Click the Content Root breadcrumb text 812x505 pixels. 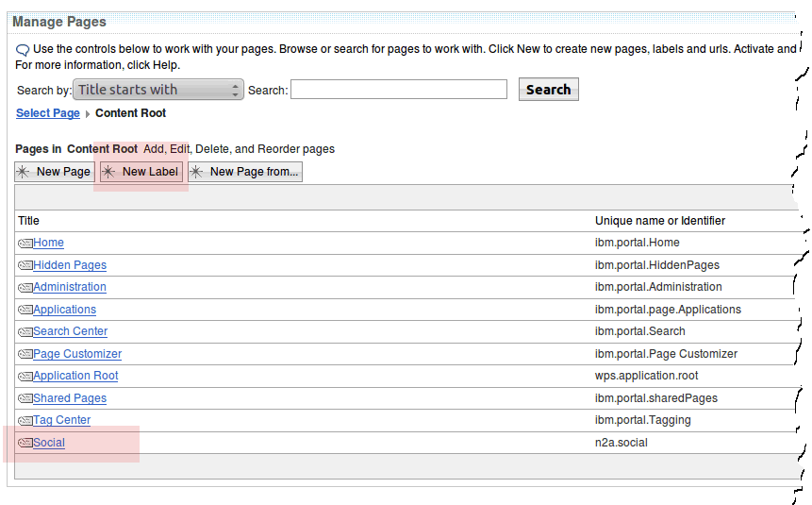[130, 113]
